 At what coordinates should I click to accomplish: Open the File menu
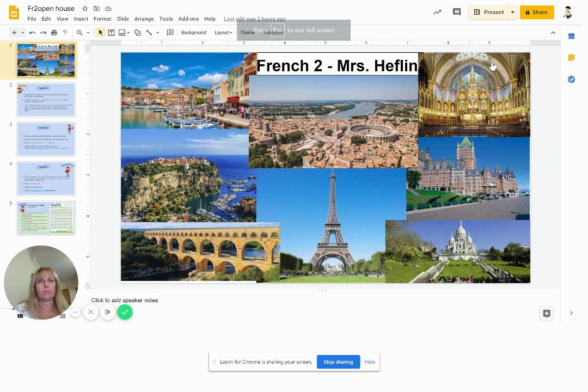click(x=32, y=19)
